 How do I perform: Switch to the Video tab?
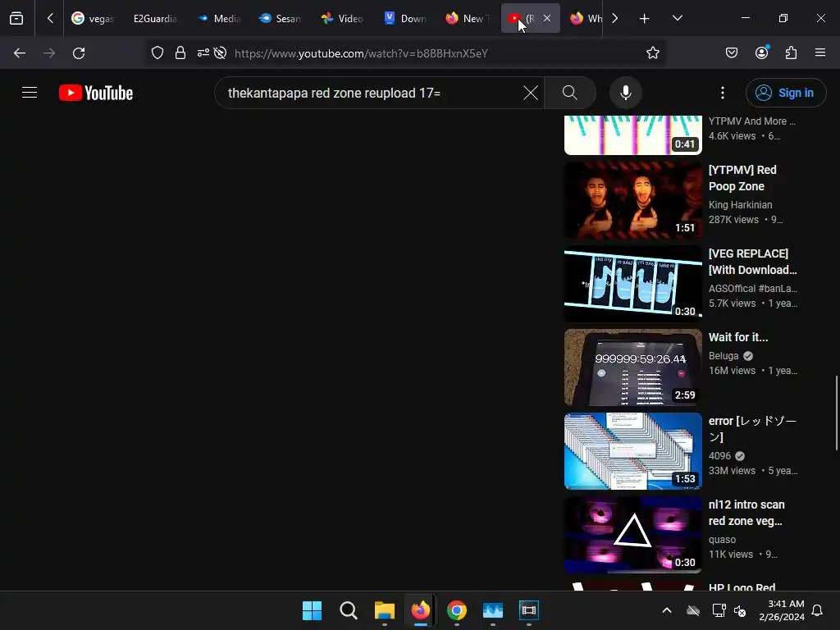pos(342,19)
